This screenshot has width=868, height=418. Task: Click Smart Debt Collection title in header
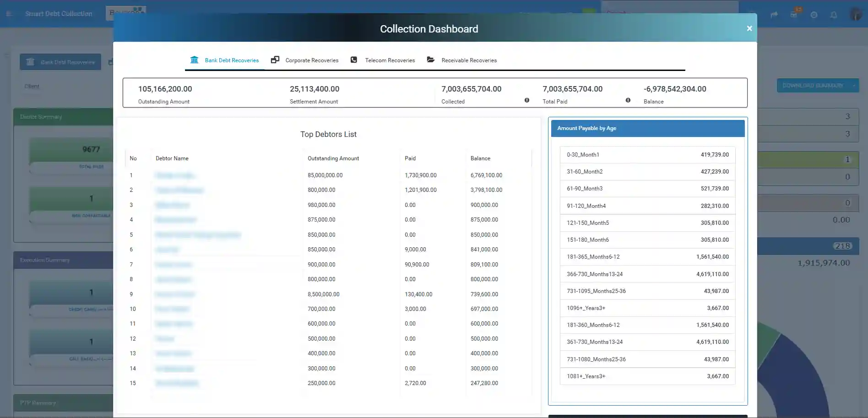click(59, 14)
